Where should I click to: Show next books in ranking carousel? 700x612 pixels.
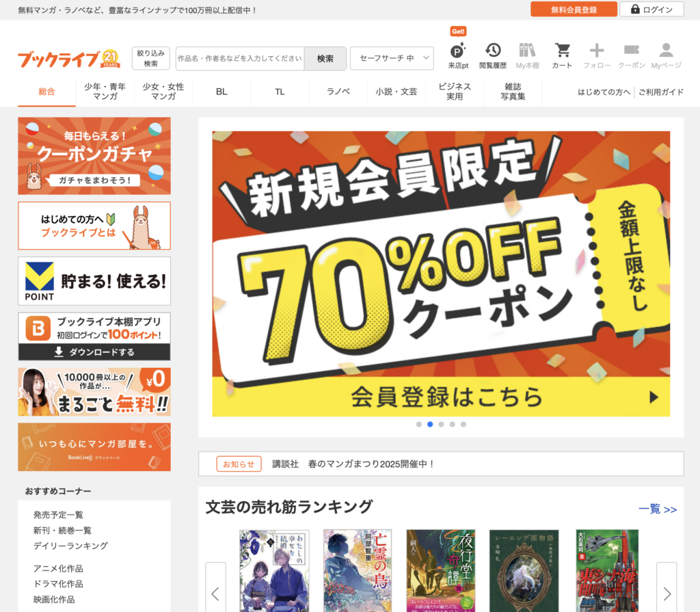pos(667,592)
